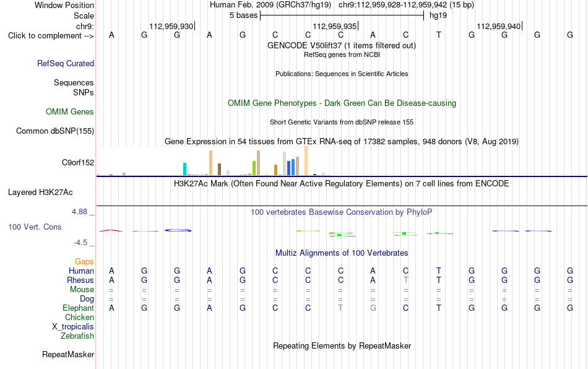Image resolution: width=588 pixels, height=369 pixels.
Task: Click 'Repeating Elements by RepeatMasker' title
Action: 342,345
